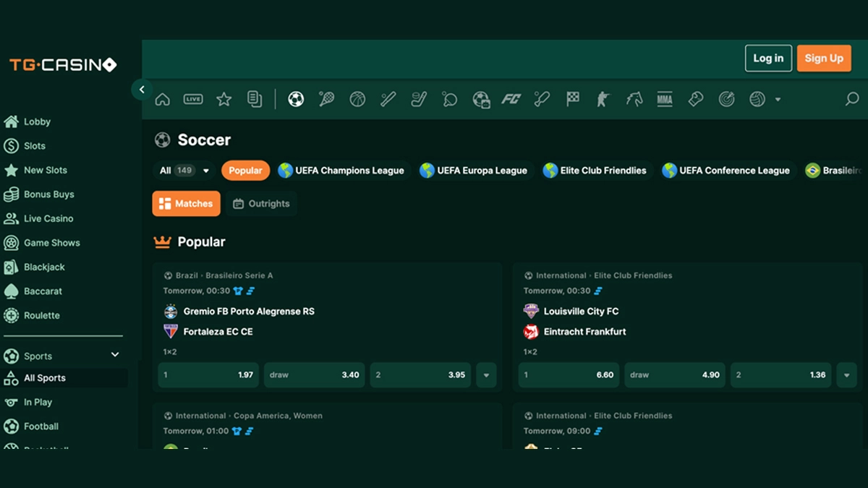Select the UEFA Champions League filter
This screenshot has width=868, height=488.
point(341,171)
